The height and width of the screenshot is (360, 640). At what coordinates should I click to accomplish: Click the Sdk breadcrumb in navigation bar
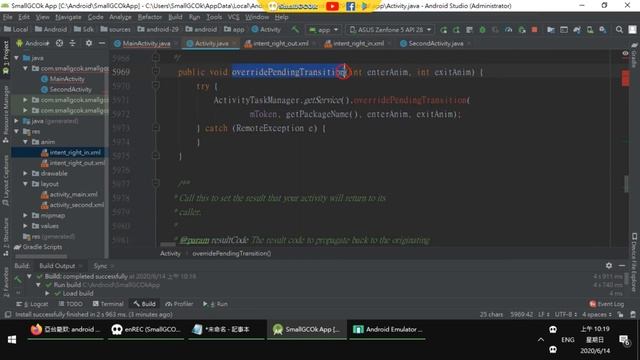pos(84,30)
